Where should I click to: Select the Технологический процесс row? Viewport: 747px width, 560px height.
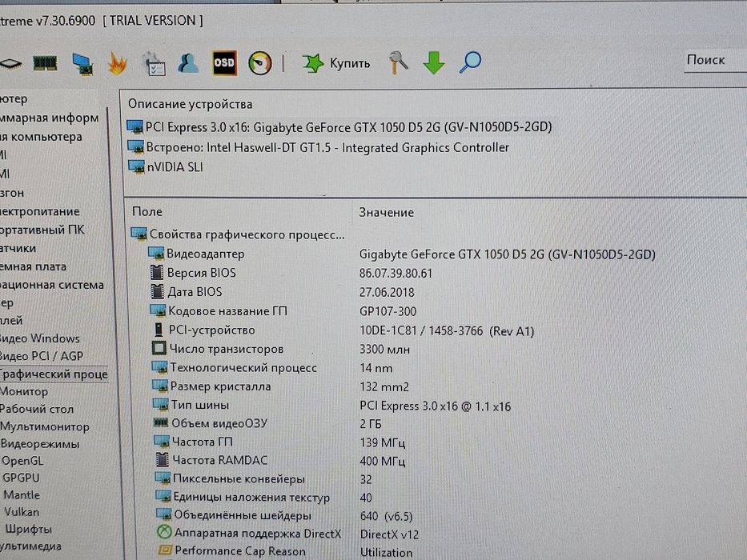tap(272, 368)
